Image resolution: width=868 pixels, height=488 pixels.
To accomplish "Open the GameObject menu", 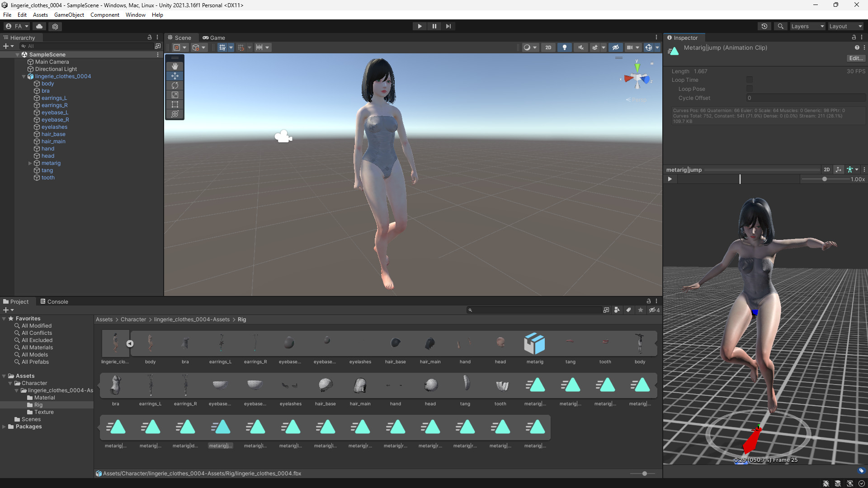I will pos(69,15).
